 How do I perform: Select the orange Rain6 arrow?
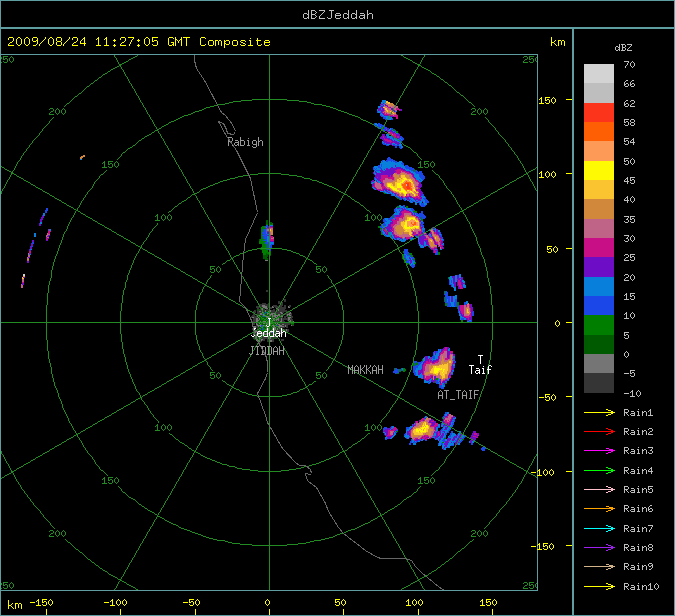point(599,509)
